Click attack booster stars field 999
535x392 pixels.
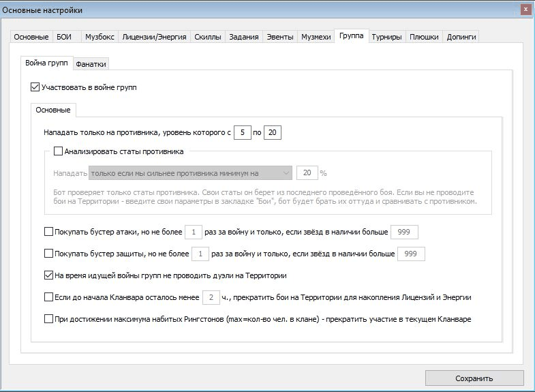coord(404,232)
